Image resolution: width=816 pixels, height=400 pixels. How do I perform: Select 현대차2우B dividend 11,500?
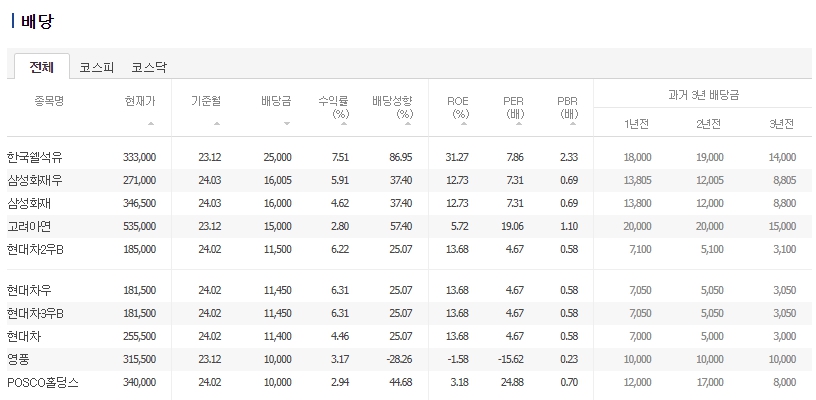[x=278, y=249]
